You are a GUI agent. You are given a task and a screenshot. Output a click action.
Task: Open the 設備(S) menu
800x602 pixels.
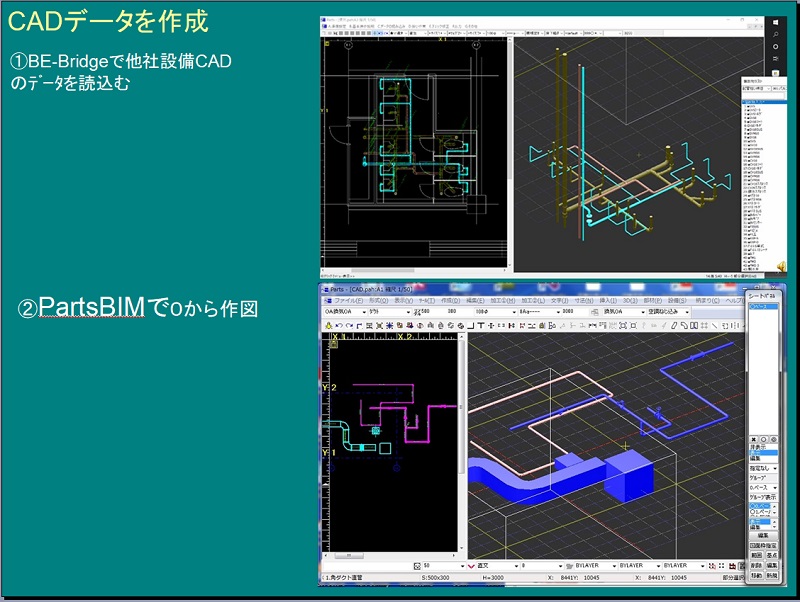677,301
